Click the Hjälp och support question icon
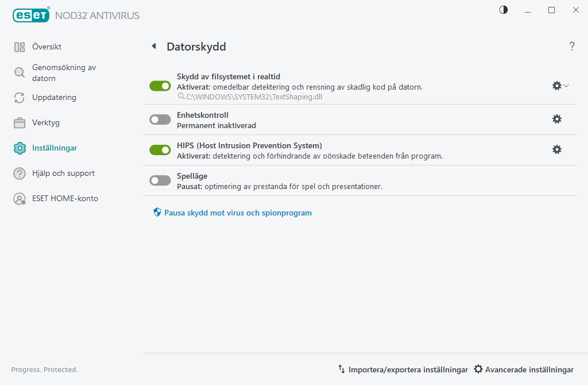The height and width of the screenshot is (385, 588). (x=20, y=174)
